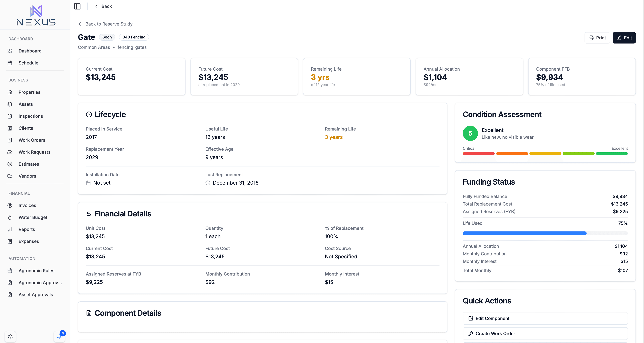This screenshot has height=343, width=644.
Task: Click the Reports bar chart icon
Action: [x=10, y=229]
